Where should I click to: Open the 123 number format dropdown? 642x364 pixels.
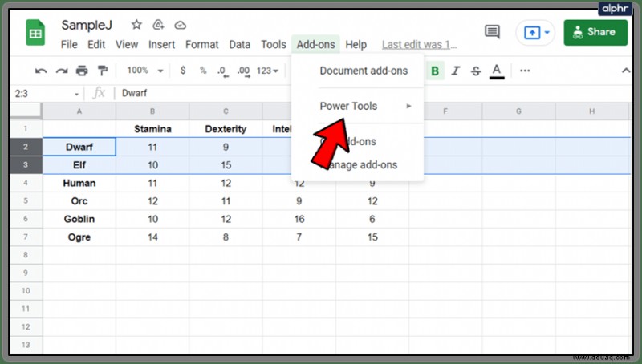tap(267, 71)
